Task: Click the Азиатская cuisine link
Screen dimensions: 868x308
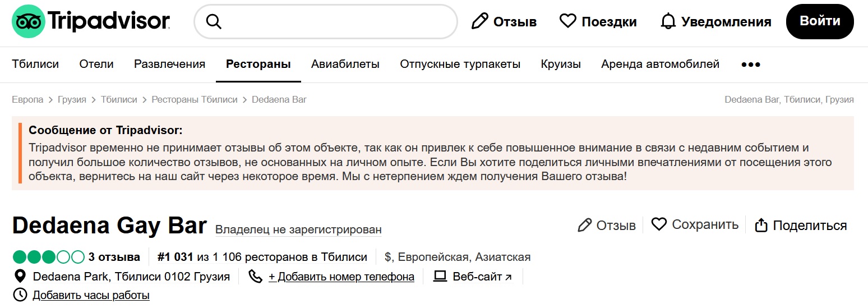Action: [x=503, y=258]
